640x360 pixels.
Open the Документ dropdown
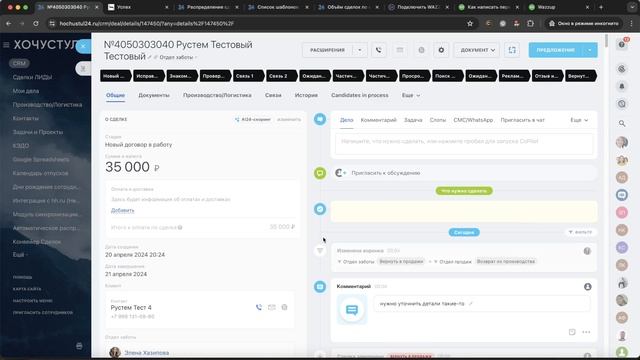(x=477, y=50)
